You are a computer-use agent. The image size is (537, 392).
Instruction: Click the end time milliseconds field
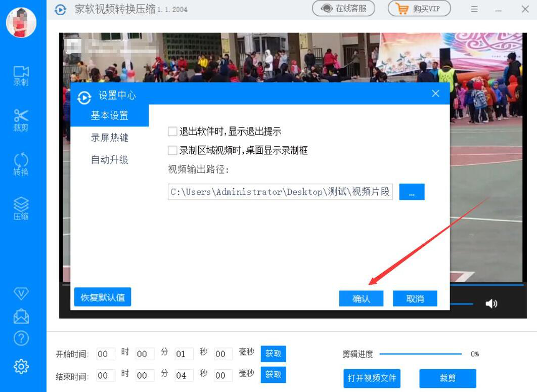point(223,375)
